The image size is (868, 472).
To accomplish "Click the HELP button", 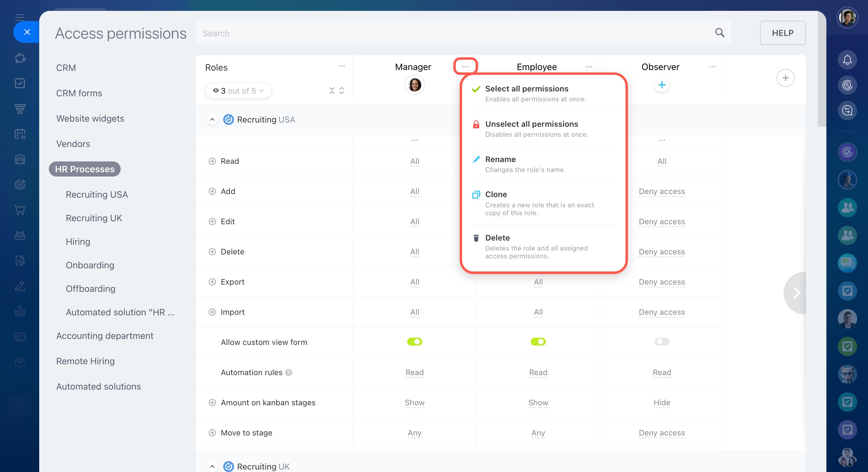I will [782, 33].
